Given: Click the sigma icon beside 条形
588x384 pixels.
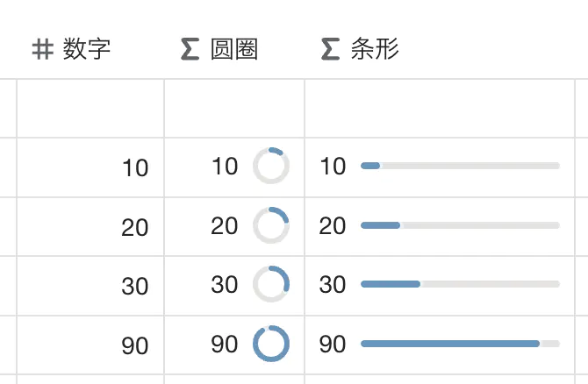Looking at the screenshot, I should point(330,50).
